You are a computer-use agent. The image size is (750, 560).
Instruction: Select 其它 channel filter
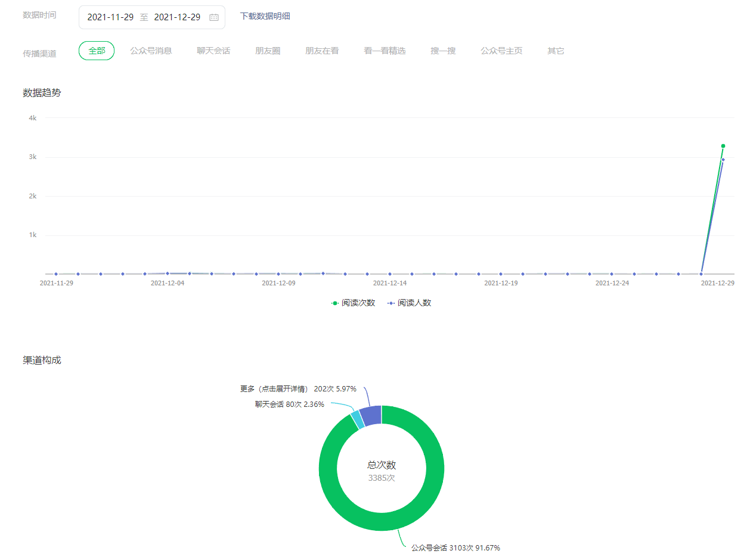[x=556, y=51]
